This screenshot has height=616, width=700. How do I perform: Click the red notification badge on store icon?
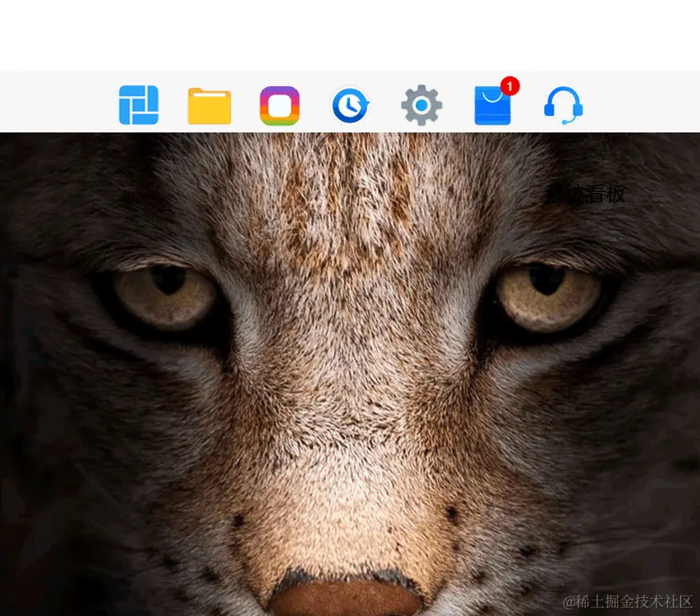pyautogui.click(x=510, y=85)
